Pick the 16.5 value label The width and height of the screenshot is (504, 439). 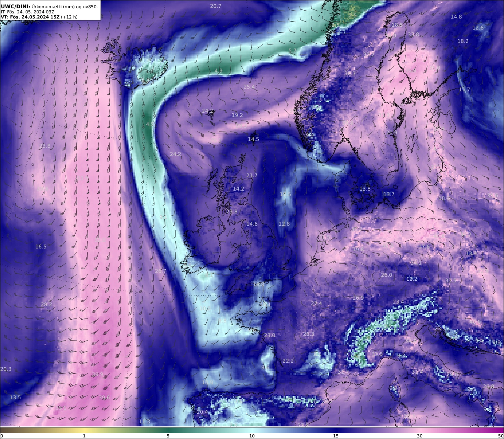point(41,246)
